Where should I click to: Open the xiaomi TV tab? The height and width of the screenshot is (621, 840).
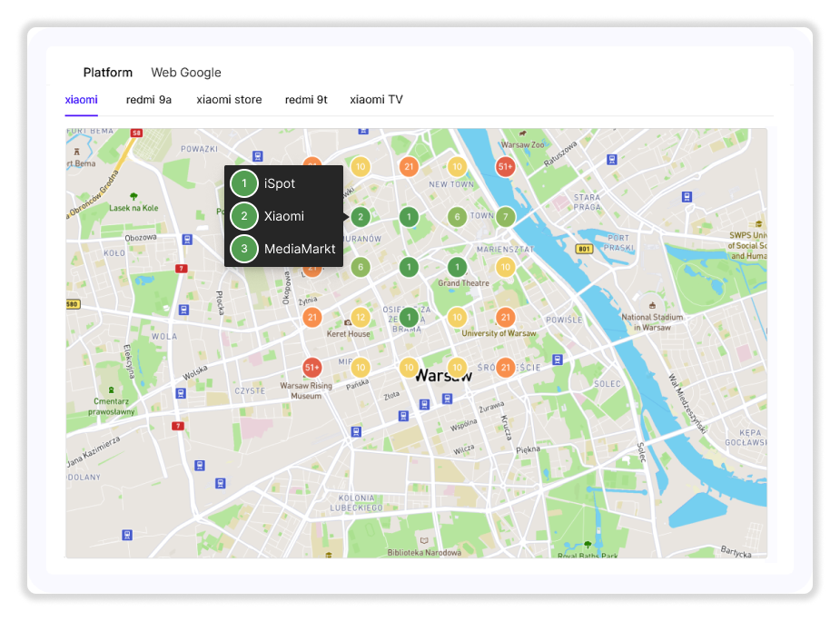pyautogui.click(x=376, y=100)
